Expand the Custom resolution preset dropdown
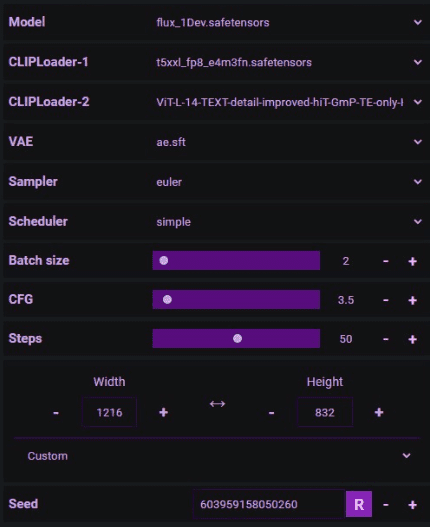This screenshot has height=527, width=430. pyautogui.click(x=217, y=456)
